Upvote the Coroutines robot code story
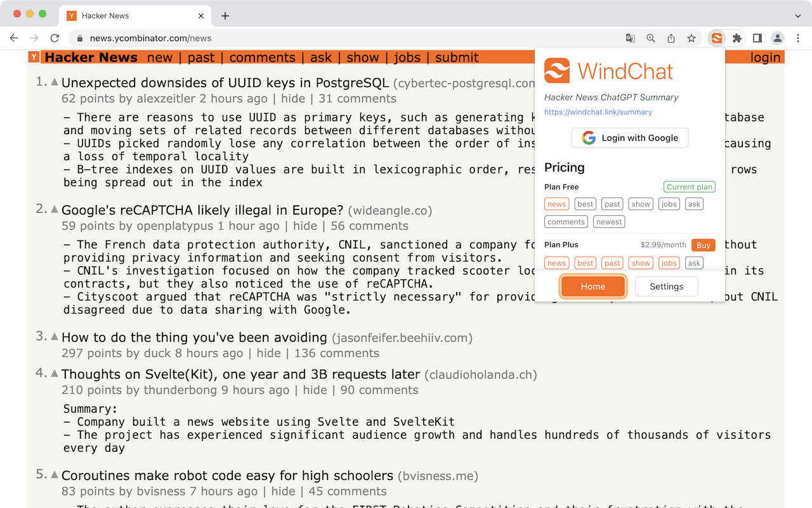The height and width of the screenshot is (508, 812). coord(55,476)
